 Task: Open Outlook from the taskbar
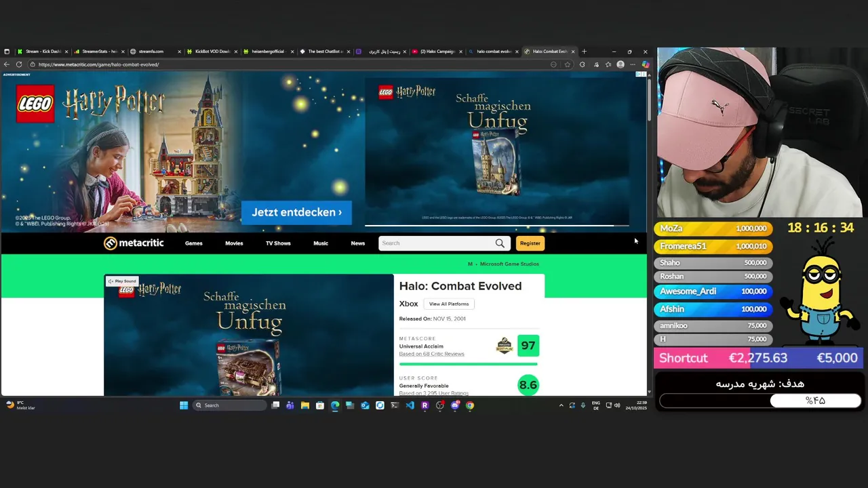(365, 405)
